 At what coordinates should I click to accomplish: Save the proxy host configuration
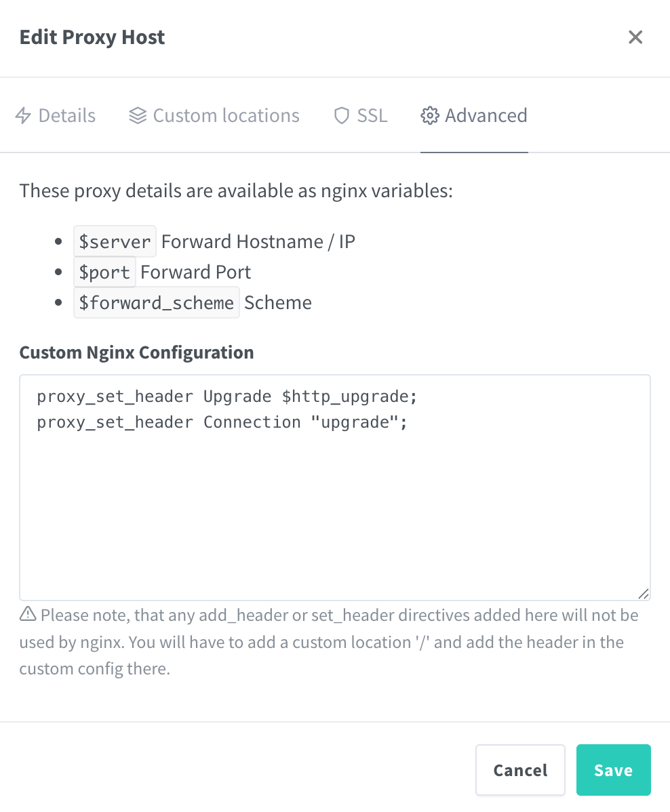(x=613, y=770)
